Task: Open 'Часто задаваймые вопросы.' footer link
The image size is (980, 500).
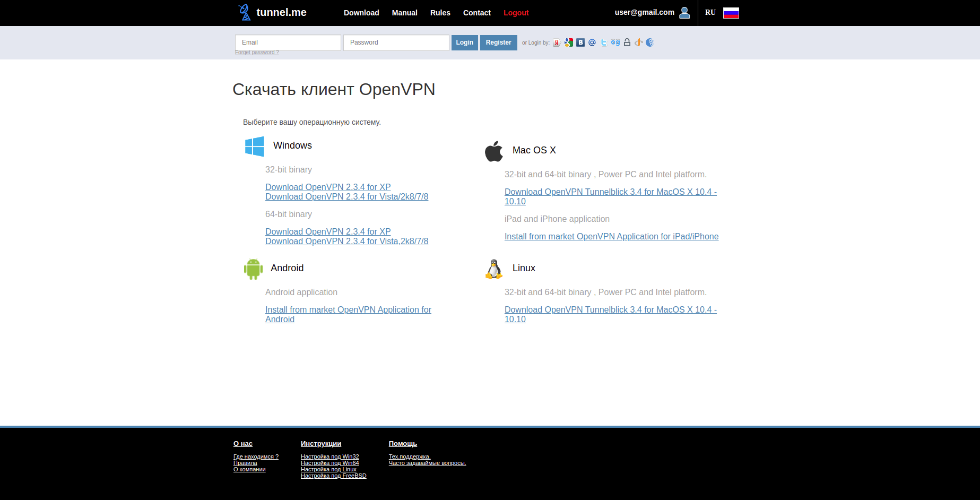Action: pos(428,463)
